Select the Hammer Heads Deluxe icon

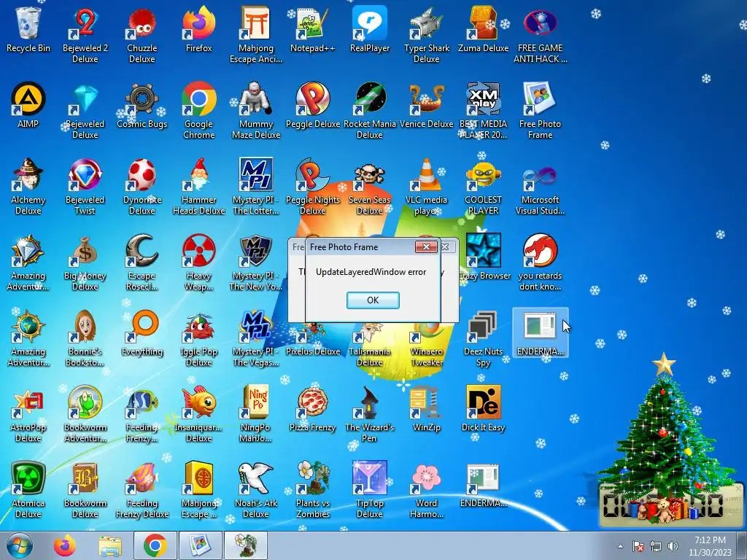[x=198, y=187]
